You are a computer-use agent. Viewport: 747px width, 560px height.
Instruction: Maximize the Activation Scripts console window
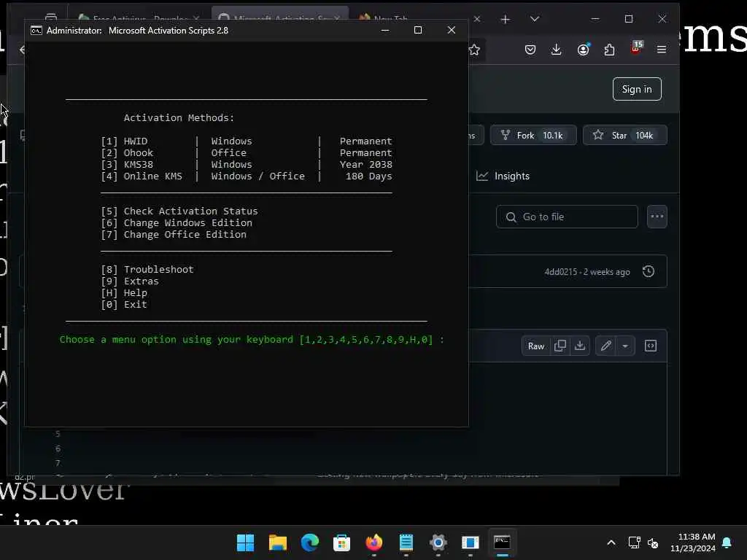418,30
